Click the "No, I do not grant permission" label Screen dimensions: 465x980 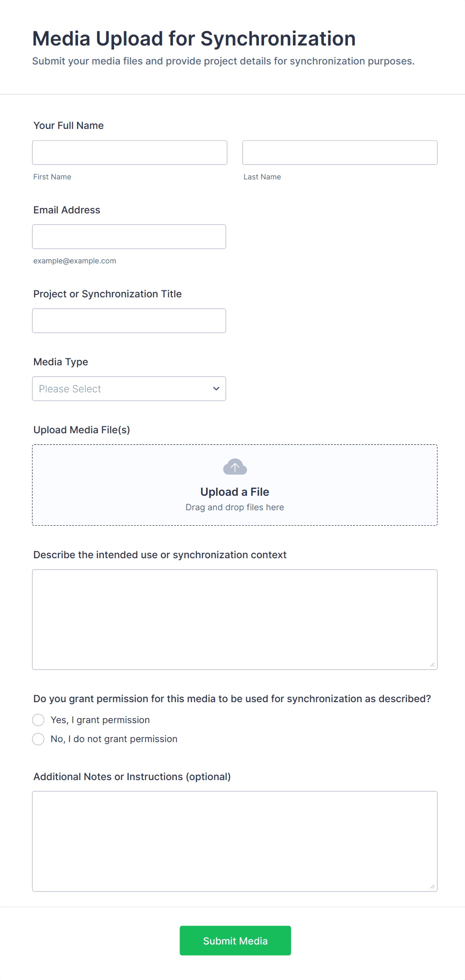pyautogui.click(x=114, y=739)
